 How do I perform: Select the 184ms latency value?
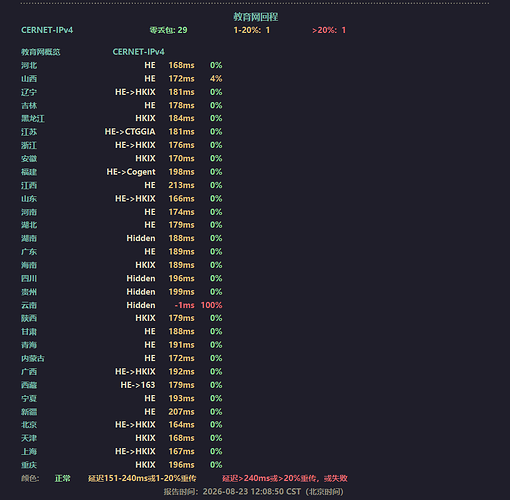tap(181, 118)
